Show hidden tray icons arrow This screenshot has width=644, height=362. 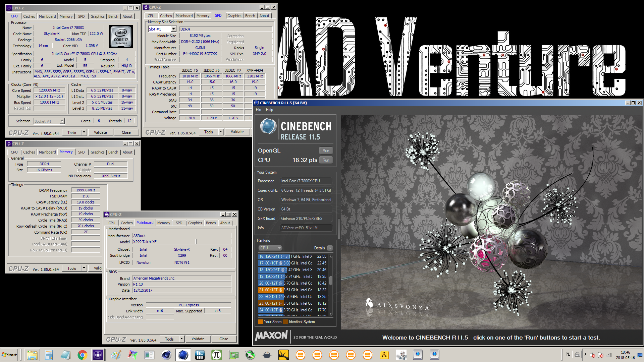pyautogui.click(x=585, y=355)
